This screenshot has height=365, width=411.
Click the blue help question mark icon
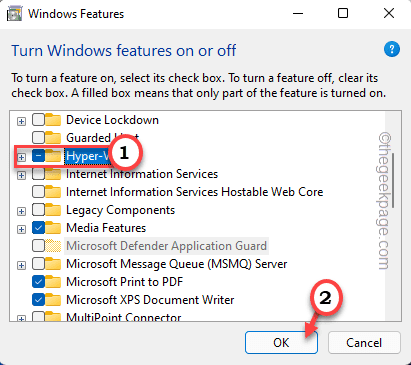coord(392,50)
